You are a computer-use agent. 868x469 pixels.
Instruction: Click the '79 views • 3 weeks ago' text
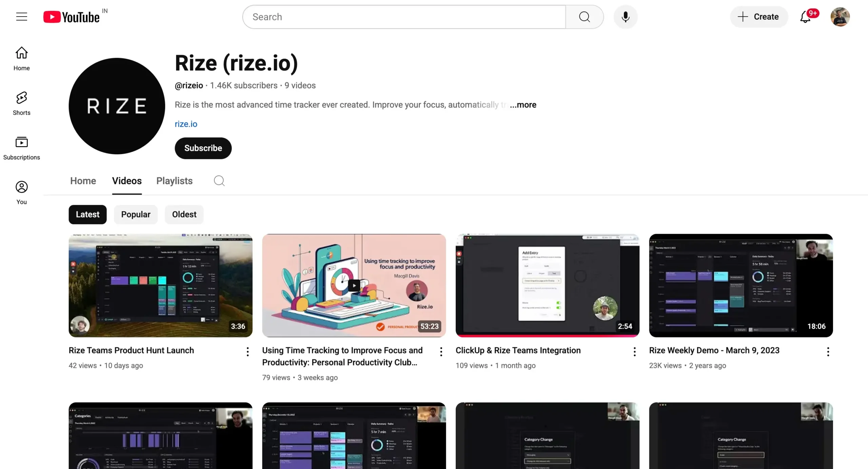(300, 377)
